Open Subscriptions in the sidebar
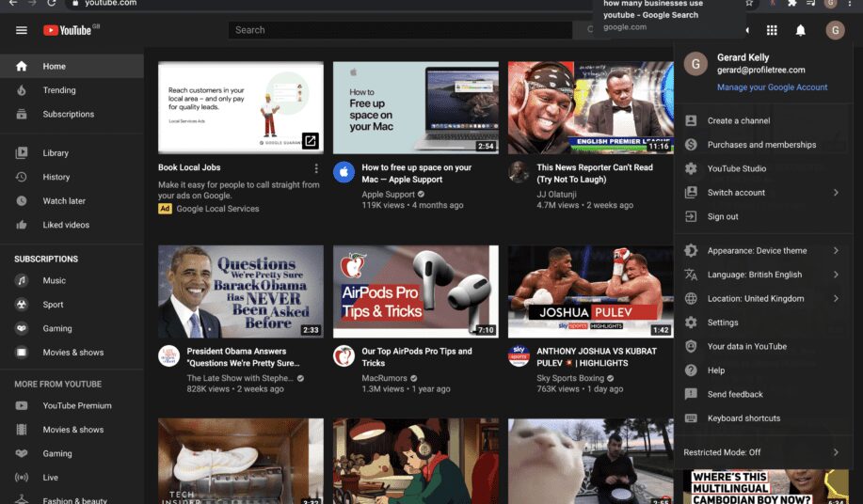The image size is (863, 504). 72,114
